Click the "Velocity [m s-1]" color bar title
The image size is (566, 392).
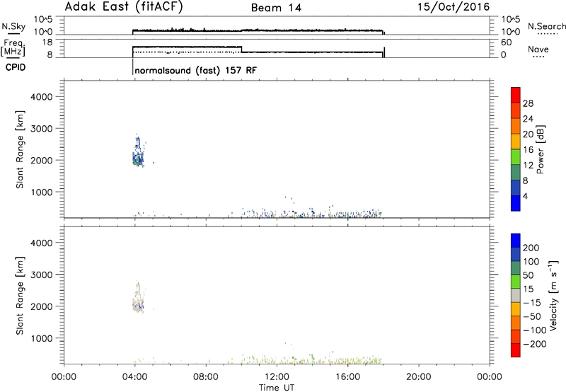553,295
